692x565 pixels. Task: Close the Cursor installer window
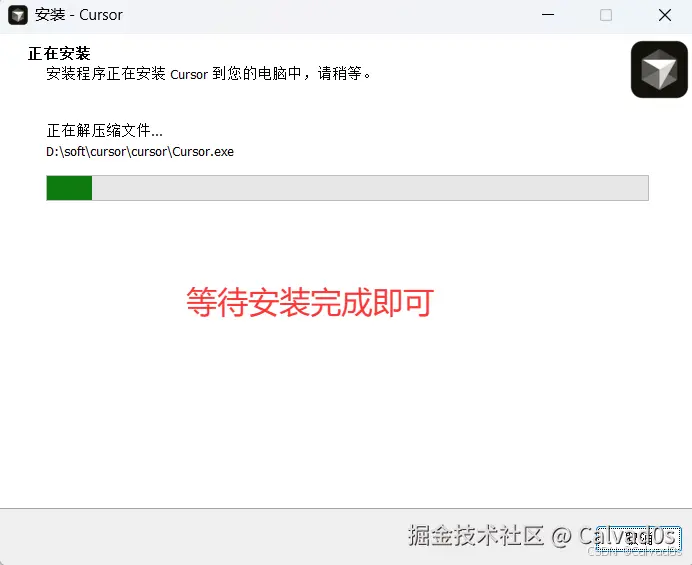pos(665,15)
